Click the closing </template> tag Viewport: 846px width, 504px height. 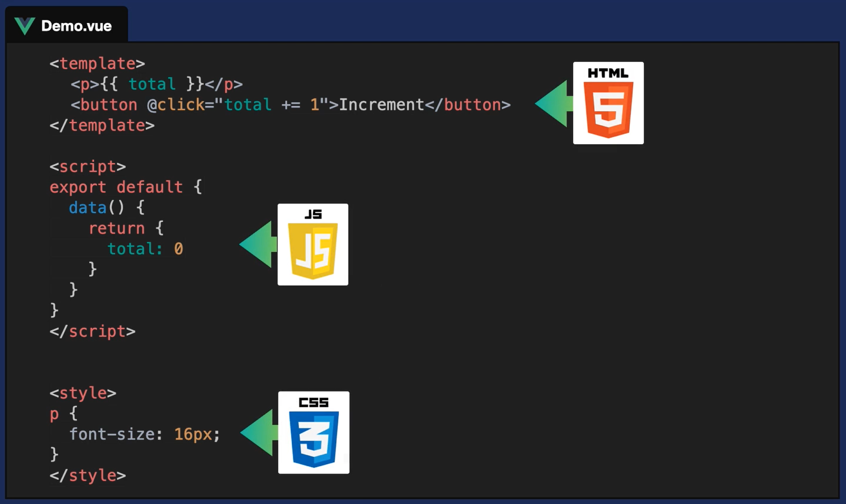click(x=102, y=125)
